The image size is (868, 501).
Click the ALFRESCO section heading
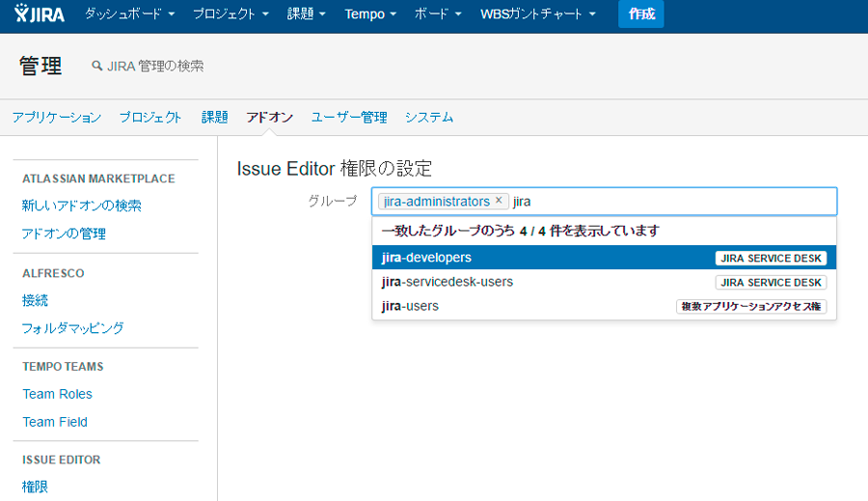click(53, 273)
